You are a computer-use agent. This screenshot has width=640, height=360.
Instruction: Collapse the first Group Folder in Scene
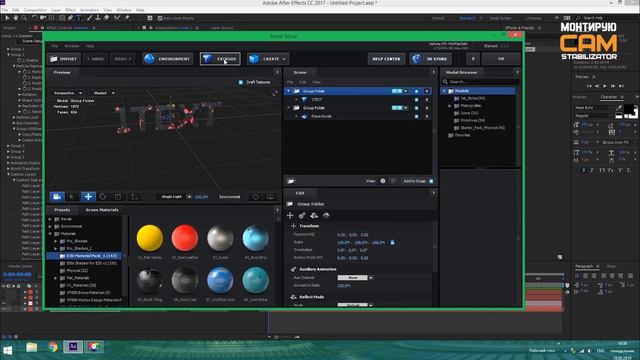point(289,91)
